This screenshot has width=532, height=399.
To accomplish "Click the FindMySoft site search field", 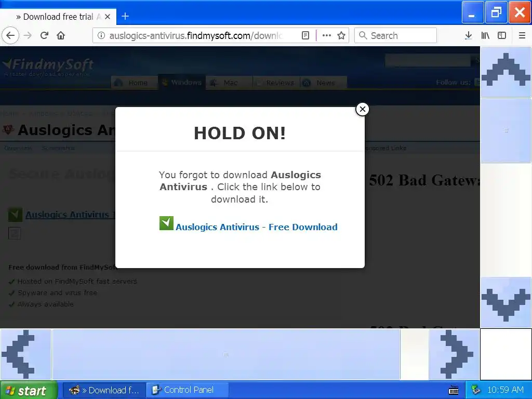I will [428, 60].
